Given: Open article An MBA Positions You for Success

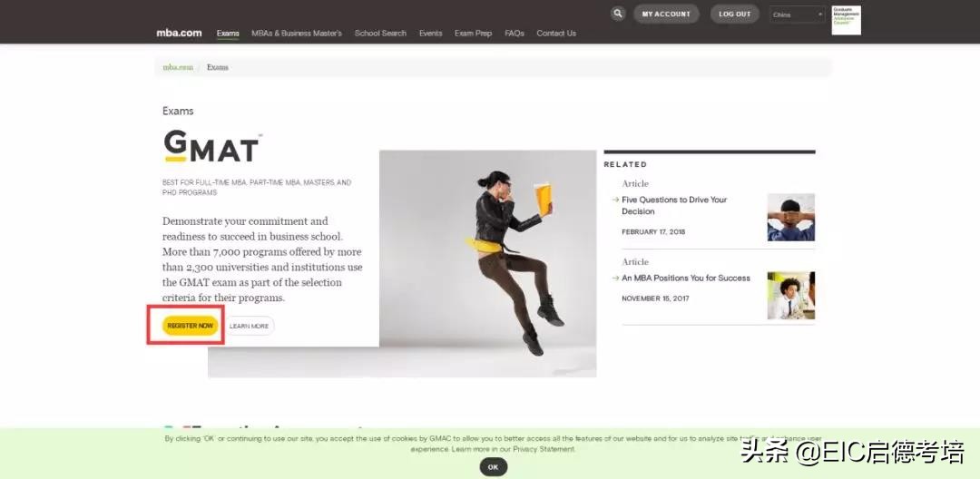Looking at the screenshot, I should pyautogui.click(x=686, y=278).
